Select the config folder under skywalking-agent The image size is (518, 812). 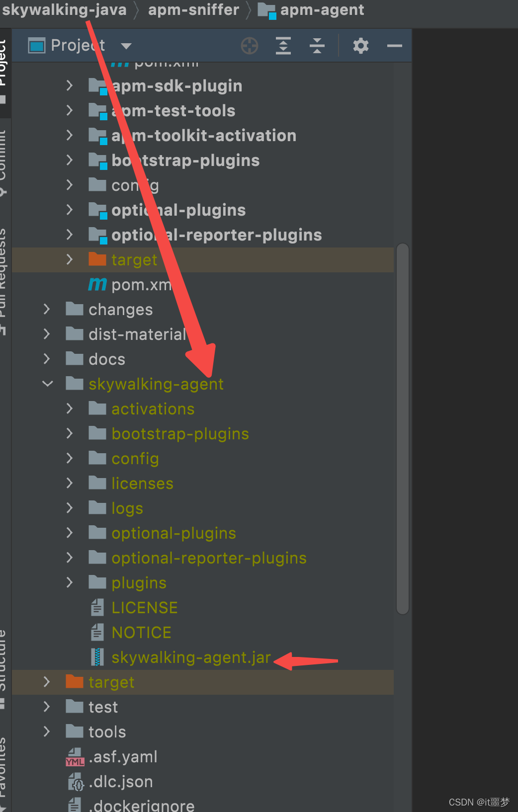pyautogui.click(x=135, y=459)
